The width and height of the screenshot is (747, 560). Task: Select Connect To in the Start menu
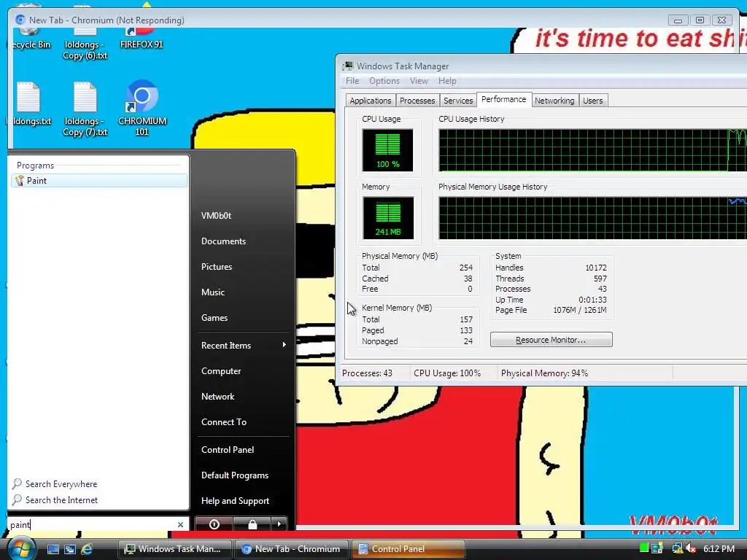224,422
